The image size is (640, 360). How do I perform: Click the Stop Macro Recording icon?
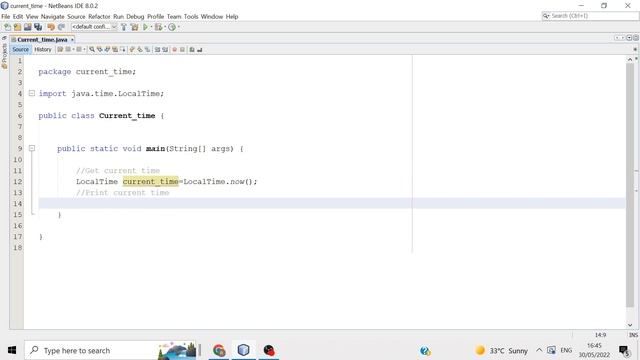(x=182, y=49)
